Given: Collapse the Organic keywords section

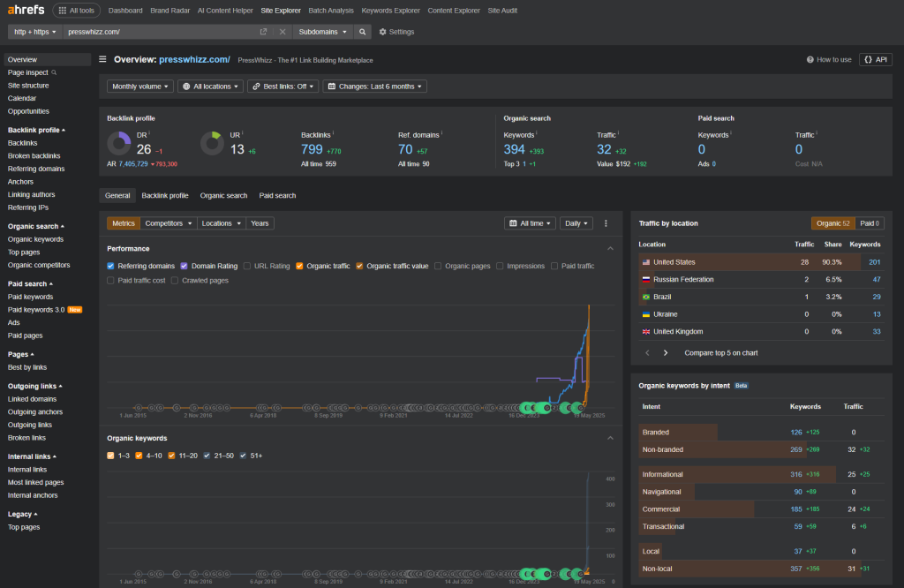Looking at the screenshot, I should click(x=610, y=438).
